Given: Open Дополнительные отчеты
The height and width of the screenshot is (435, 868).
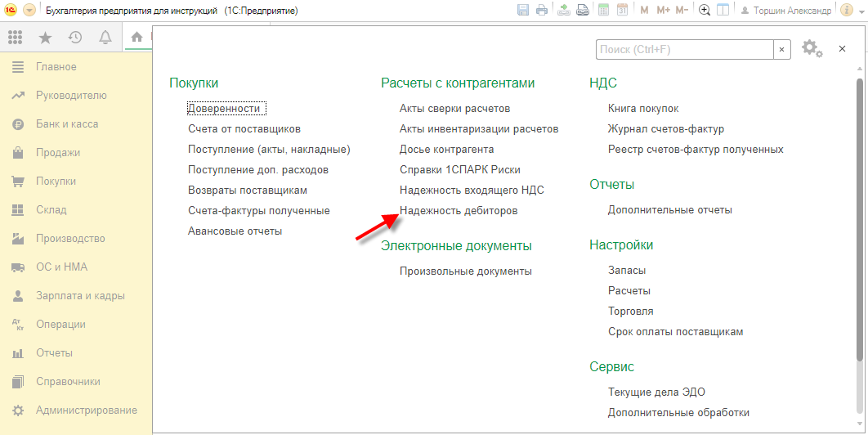Looking at the screenshot, I should pyautogui.click(x=670, y=210).
